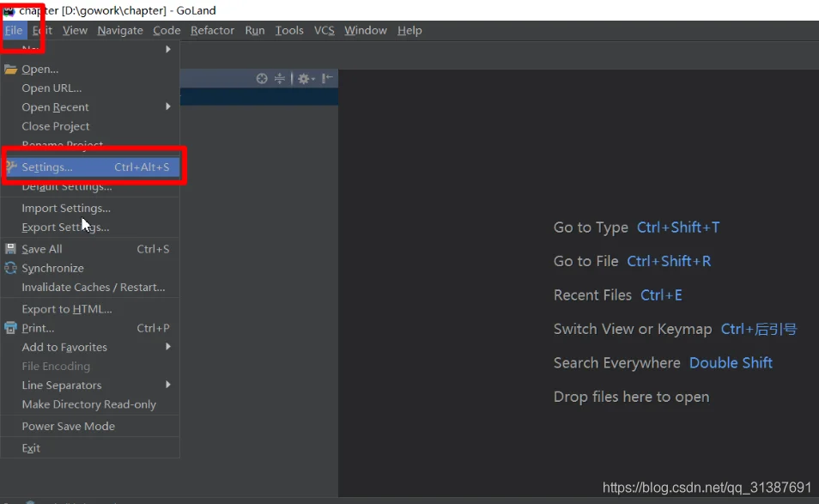Open the project panel gear options
Screen dimensions: 819x504
point(306,78)
